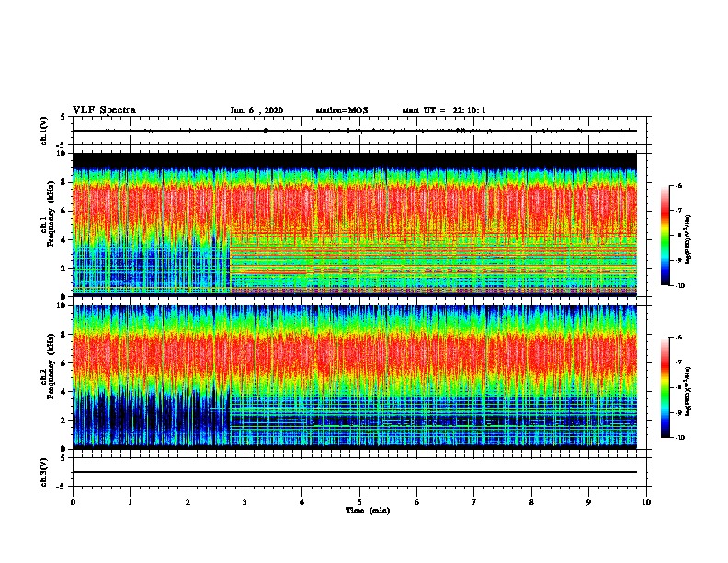The image size is (728, 563).
Task: Click the "4" kHz tick on ch.1 frequency axis
Action: pyautogui.click(x=64, y=240)
